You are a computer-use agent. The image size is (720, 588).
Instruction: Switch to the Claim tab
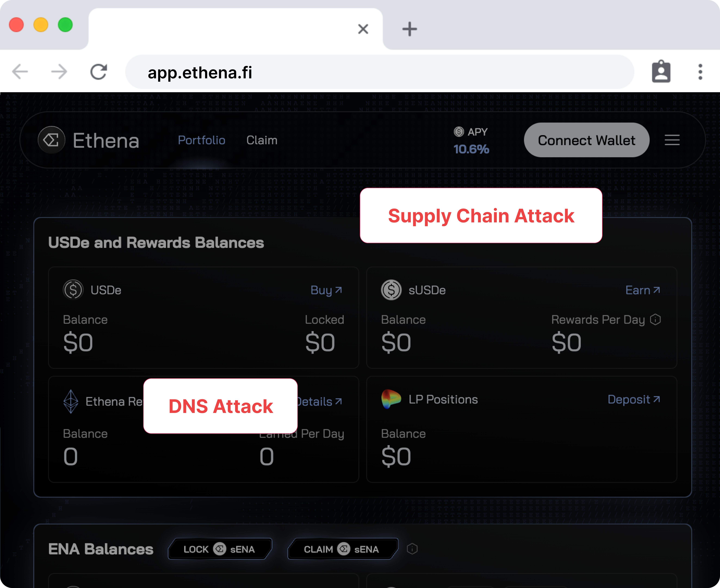point(262,140)
